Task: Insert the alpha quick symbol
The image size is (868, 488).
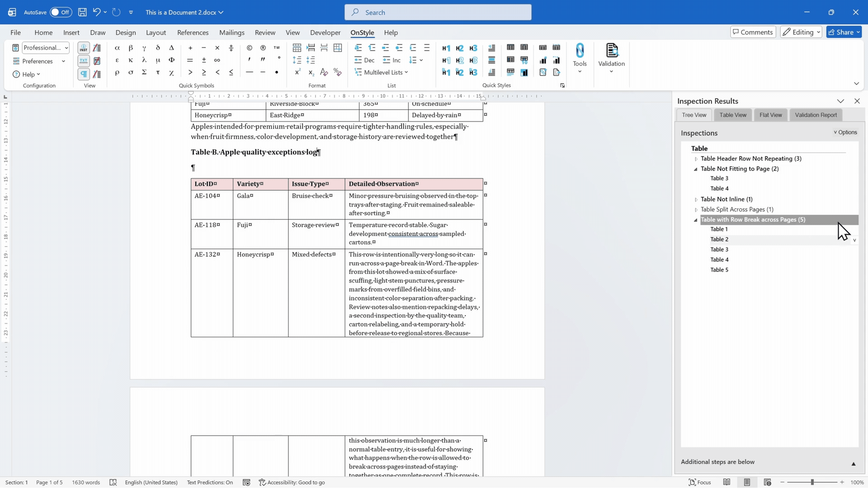Action: (x=117, y=48)
